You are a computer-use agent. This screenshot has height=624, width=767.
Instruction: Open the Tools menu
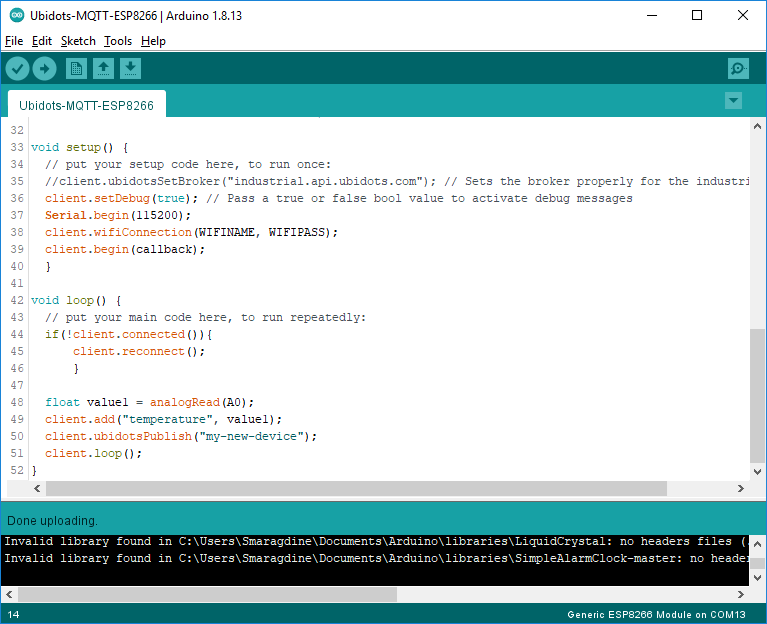(118, 41)
